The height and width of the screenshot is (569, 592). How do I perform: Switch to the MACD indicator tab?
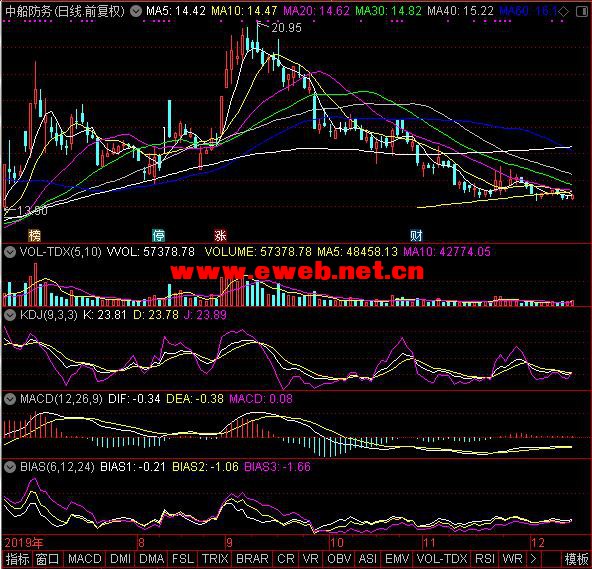click(85, 559)
